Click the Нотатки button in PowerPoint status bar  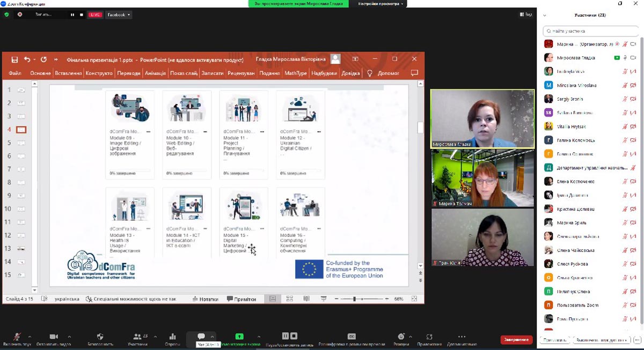click(205, 299)
